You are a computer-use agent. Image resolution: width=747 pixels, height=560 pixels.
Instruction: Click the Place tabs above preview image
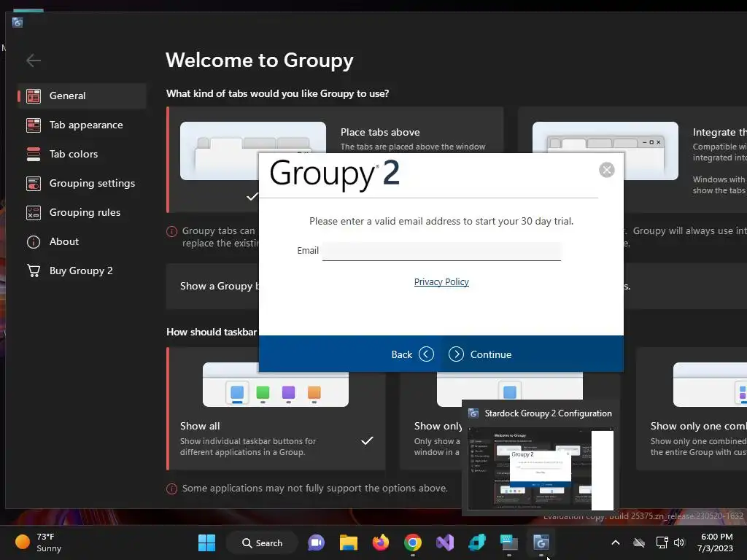[x=253, y=150]
